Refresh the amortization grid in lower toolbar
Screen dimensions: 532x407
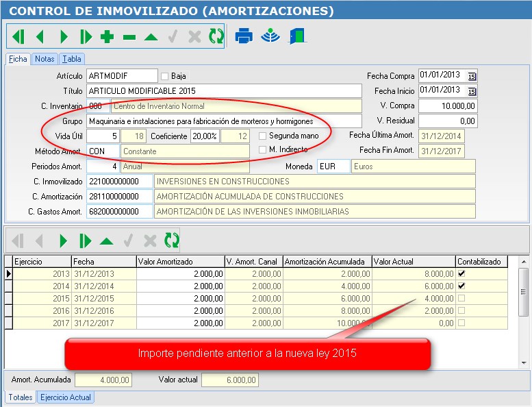tap(172, 241)
